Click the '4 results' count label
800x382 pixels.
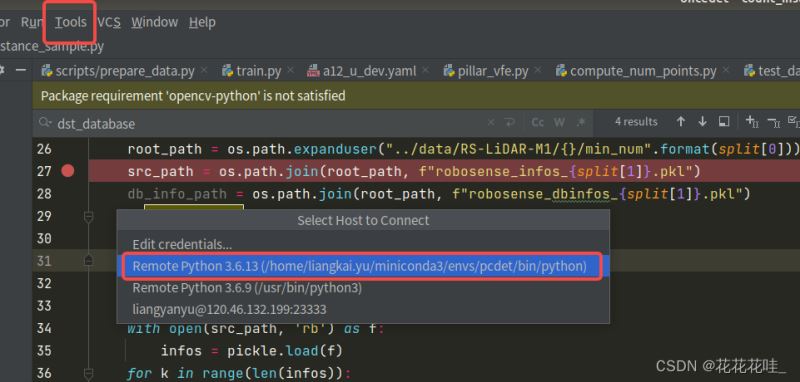pos(636,122)
